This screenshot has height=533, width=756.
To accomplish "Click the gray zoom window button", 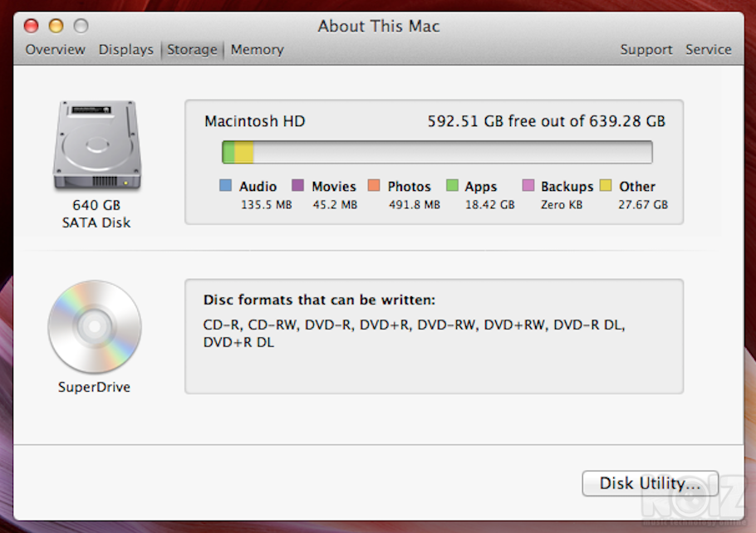I will tap(81, 26).
